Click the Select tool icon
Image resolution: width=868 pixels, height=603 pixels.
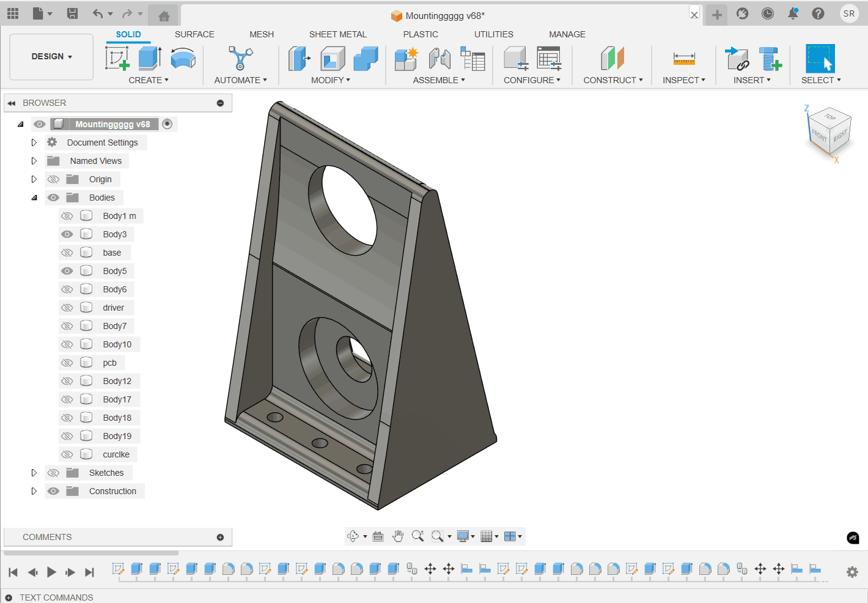pos(820,59)
